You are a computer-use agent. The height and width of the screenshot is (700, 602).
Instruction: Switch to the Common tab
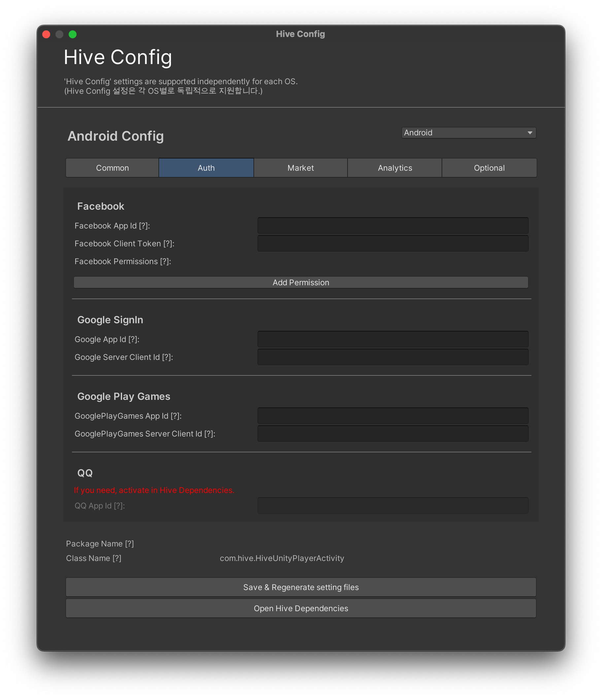[x=112, y=168]
